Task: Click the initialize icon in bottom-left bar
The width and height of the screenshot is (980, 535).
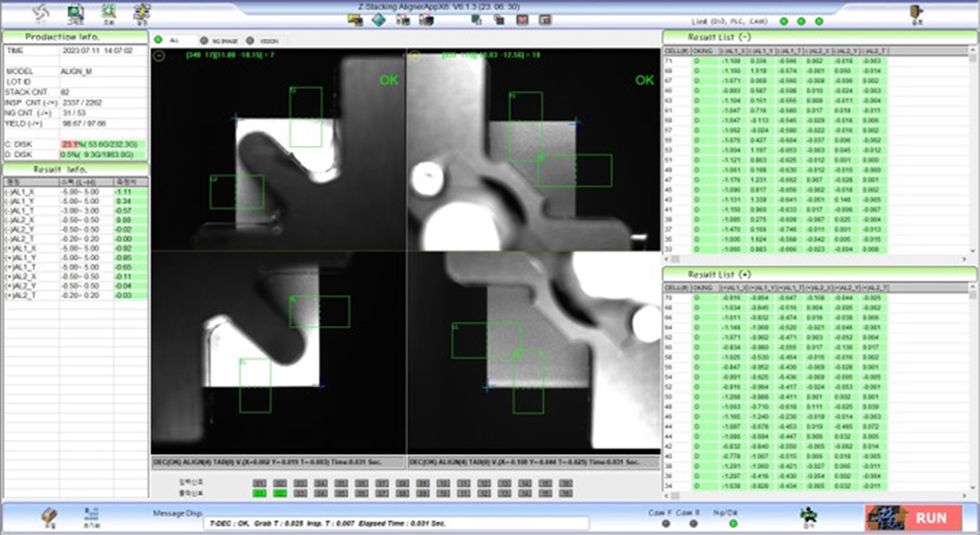Action: (90, 516)
